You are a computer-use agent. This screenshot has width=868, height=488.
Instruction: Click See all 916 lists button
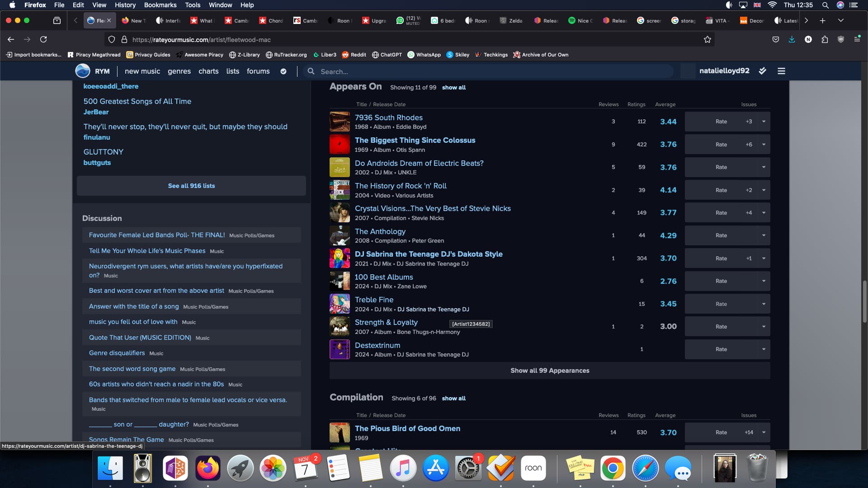[x=191, y=186]
